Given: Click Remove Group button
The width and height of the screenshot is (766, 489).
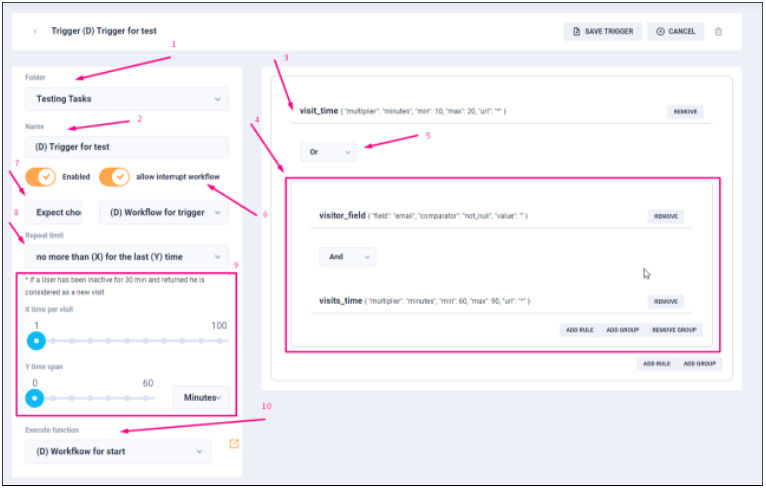Looking at the screenshot, I should [x=676, y=330].
